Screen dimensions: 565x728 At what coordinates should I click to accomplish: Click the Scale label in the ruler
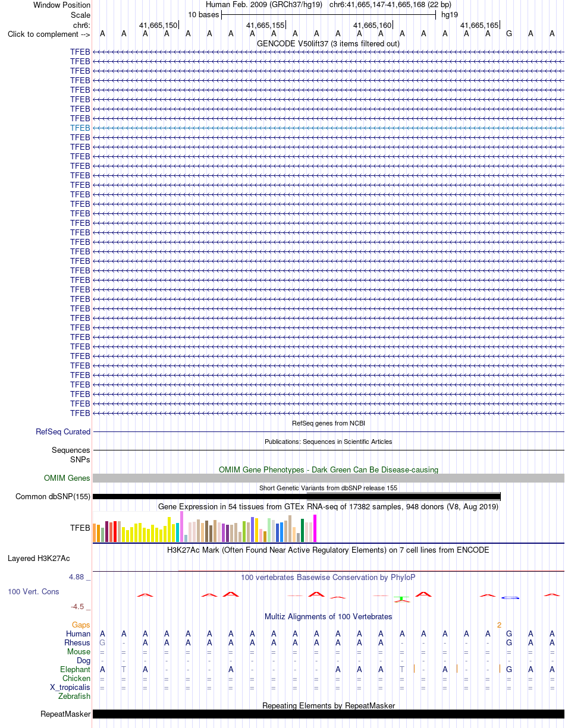click(80, 15)
